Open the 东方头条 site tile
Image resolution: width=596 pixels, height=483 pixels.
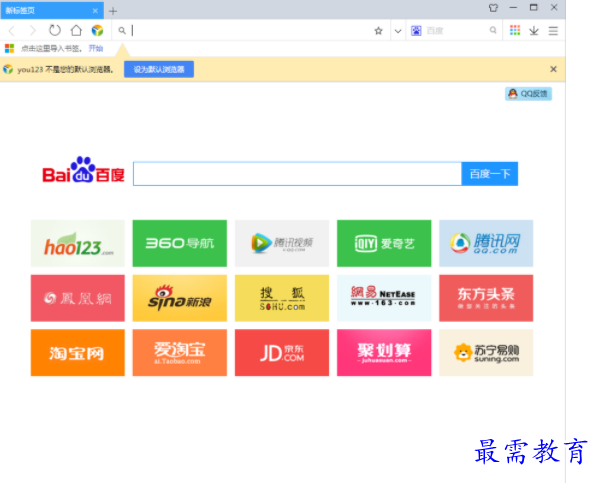[486, 298]
